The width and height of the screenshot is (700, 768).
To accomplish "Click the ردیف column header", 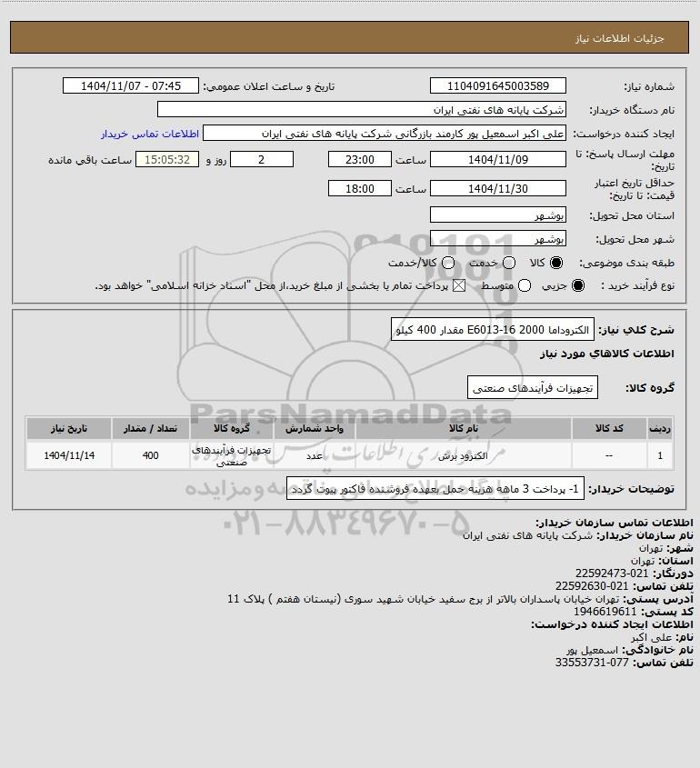I will tap(660, 429).
